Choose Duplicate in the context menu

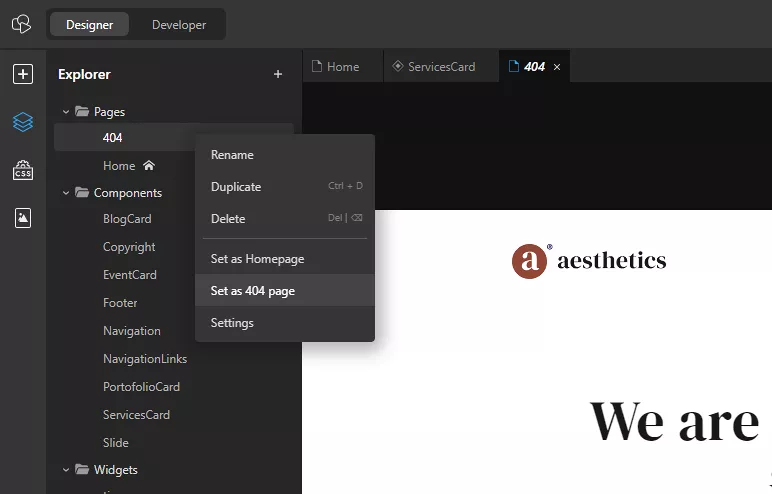coord(236,187)
